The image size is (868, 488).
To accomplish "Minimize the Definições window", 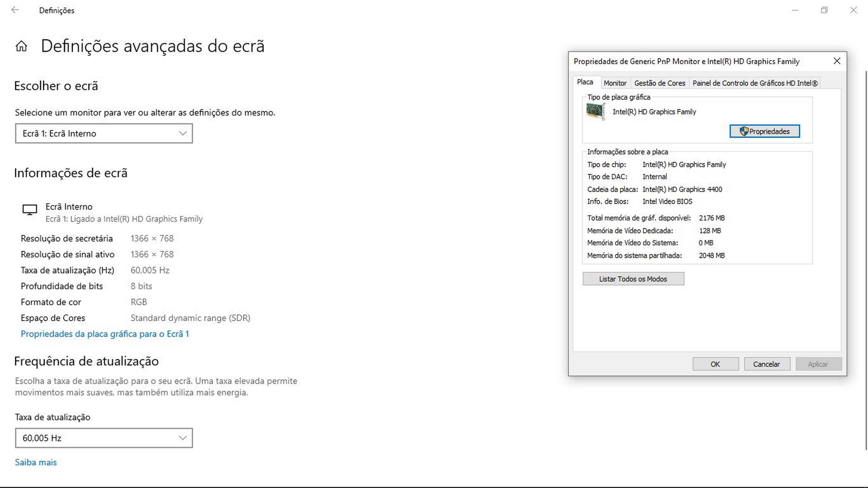I will pyautogui.click(x=795, y=10).
